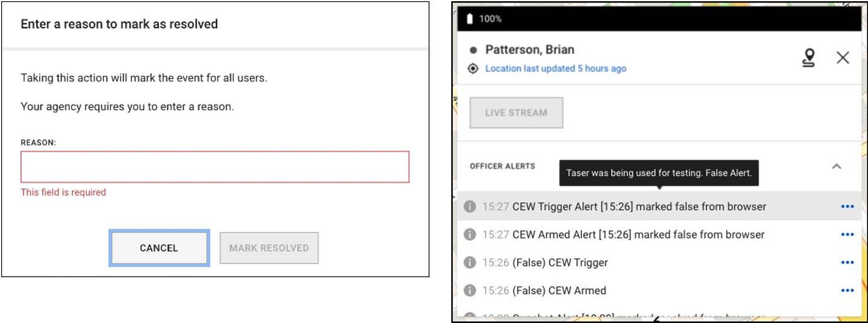Click info icon for CEW Armed Alert

[470, 234]
